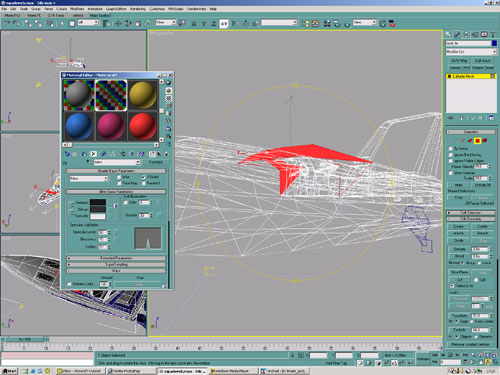This screenshot has width=500, height=375.
Task: Open the Modifiers menu
Action: pos(77,9)
